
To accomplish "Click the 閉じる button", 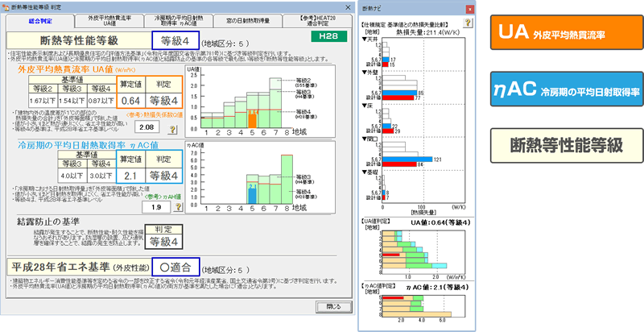I will coord(333,307).
